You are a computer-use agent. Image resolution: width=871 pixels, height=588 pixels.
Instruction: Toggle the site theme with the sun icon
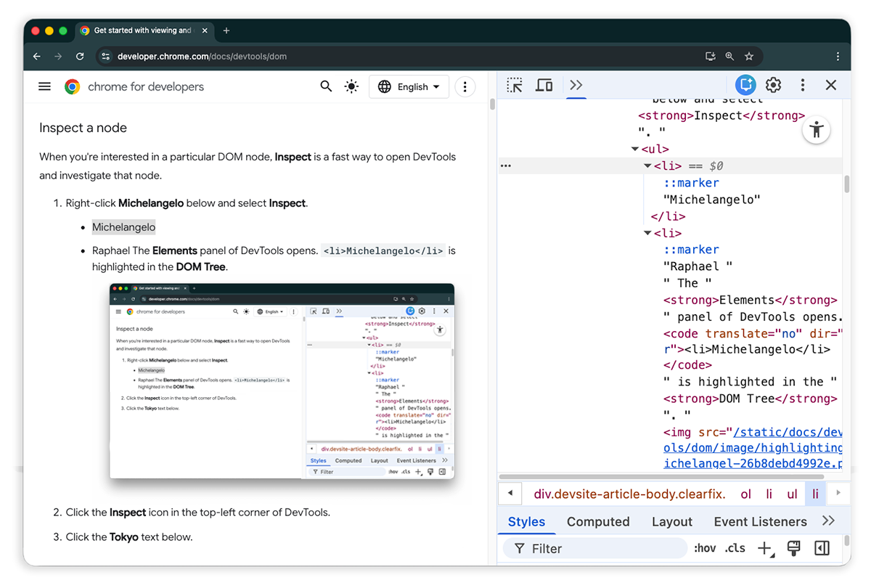coord(351,86)
